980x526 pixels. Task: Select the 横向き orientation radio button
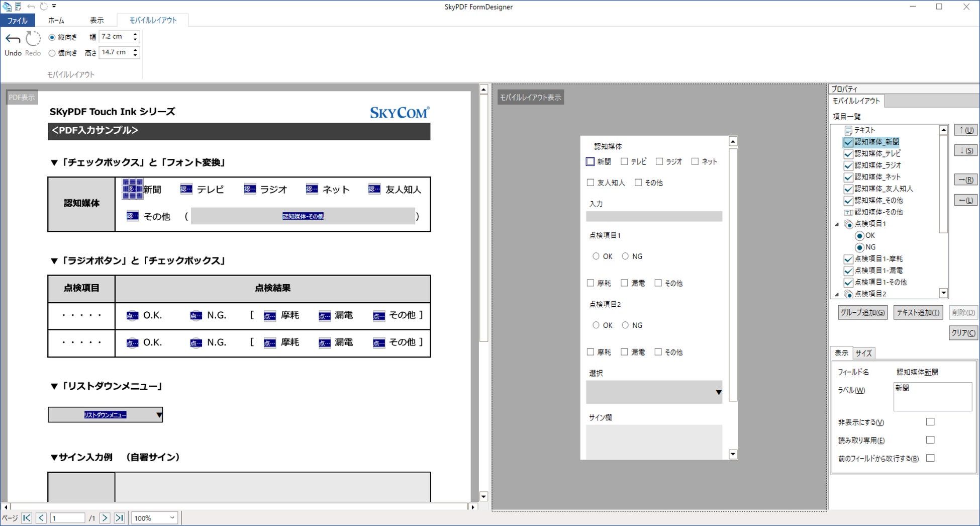tap(52, 53)
